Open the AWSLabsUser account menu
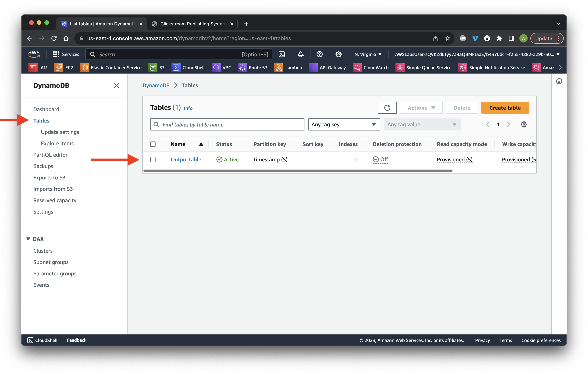The width and height of the screenshot is (588, 374). 477,54
